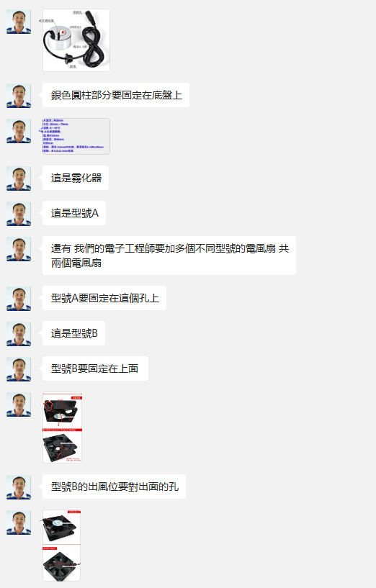Click the avatar next to the specification image
The width and height of the screenshot is (376, 588).
(x=19, y=131)
